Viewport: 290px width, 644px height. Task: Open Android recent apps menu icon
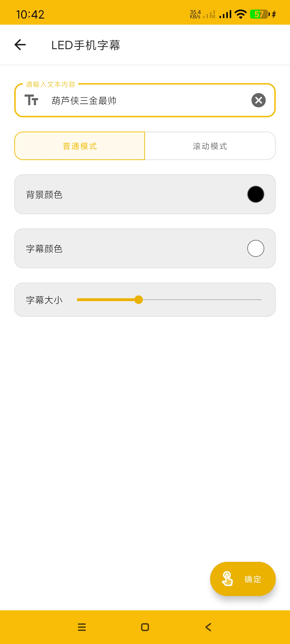point(82,627)
